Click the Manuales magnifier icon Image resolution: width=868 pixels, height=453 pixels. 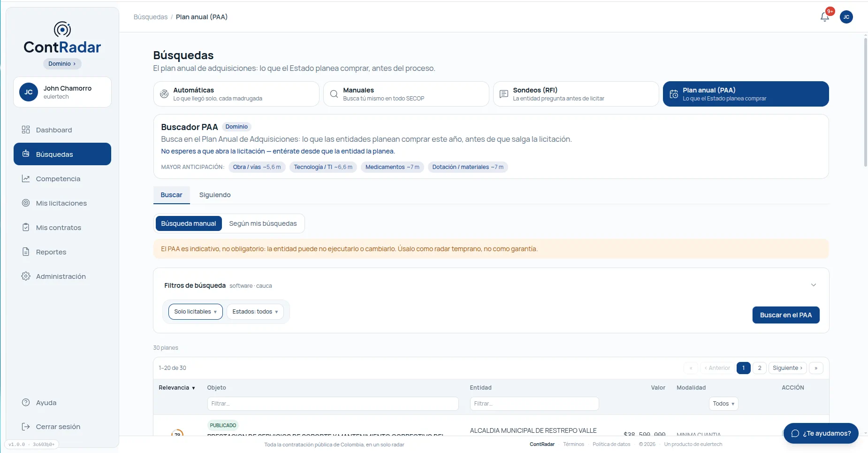click(334, 94)
